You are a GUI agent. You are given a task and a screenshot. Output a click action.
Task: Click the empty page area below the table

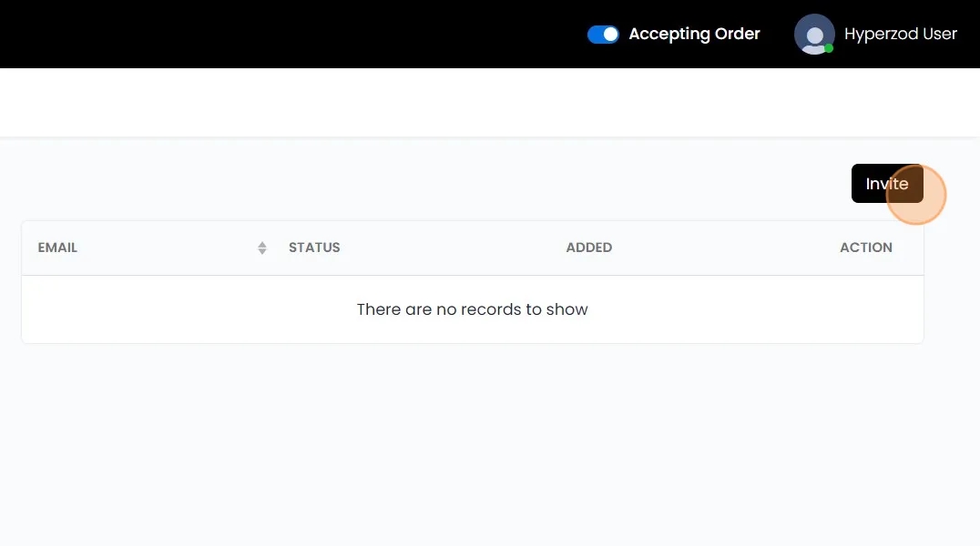pyautogui.click(x=472, y=437)
